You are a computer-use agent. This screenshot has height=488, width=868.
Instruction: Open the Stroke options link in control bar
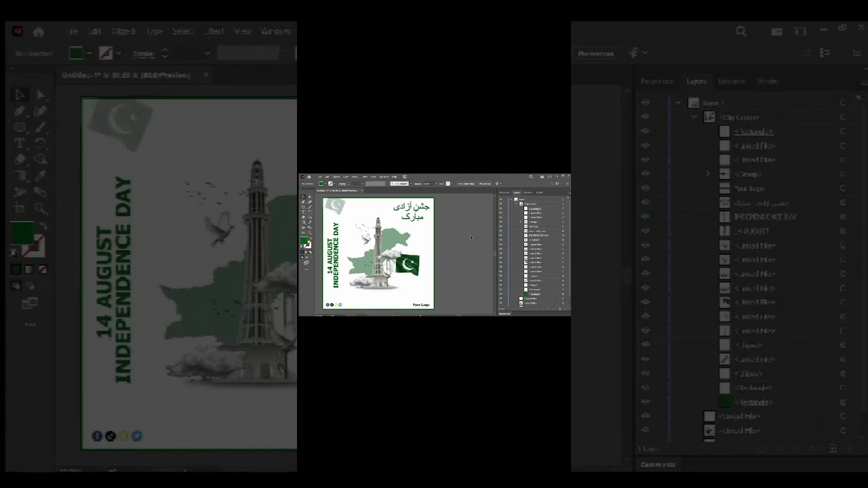[x=143, y=54]
